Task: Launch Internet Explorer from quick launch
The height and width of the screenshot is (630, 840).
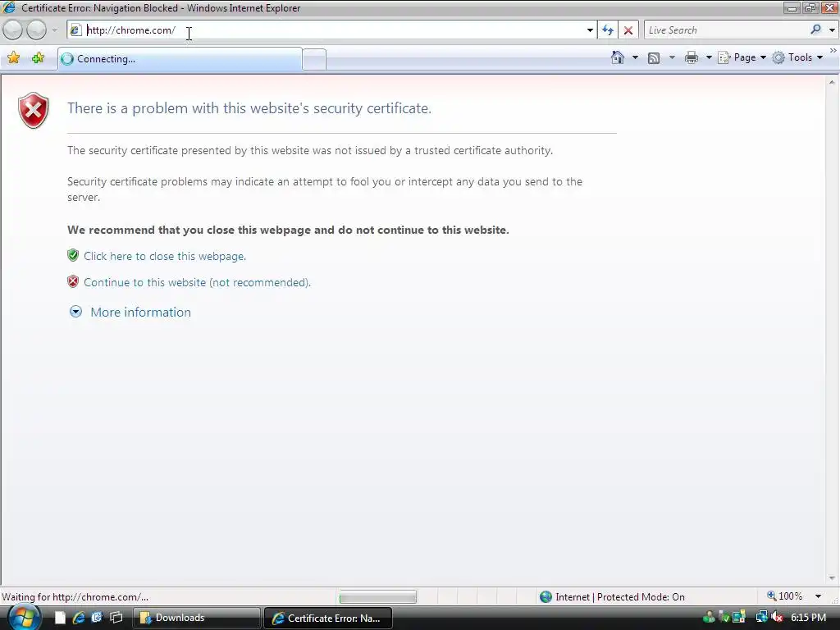Action: point(79,618)
